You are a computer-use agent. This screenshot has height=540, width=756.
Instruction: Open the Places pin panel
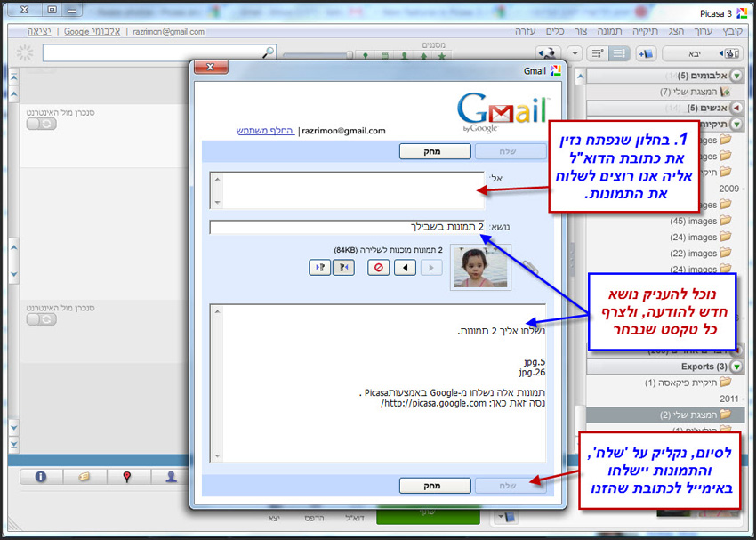click(x=127, y=477)
